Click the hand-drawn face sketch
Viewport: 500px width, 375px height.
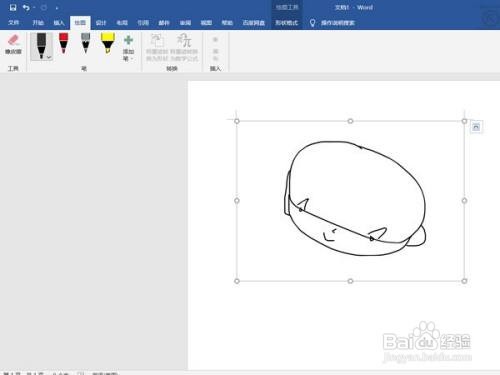click(x=355, y=198)
